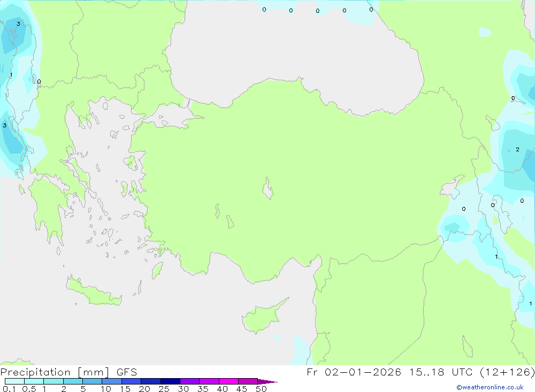Image resolution: width=535 pixels, height=392 pixels.
Task: Click the '10' legend scale label
Action: point(106,389)
